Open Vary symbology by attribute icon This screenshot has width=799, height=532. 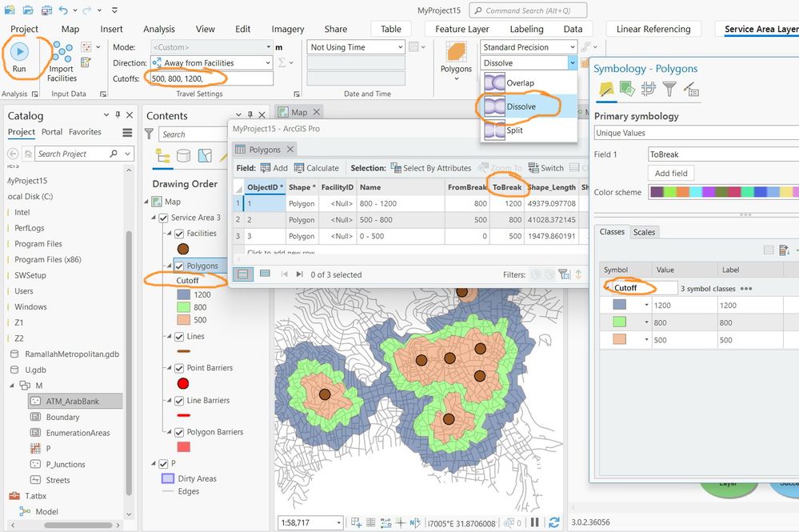[x=627, y=89]
